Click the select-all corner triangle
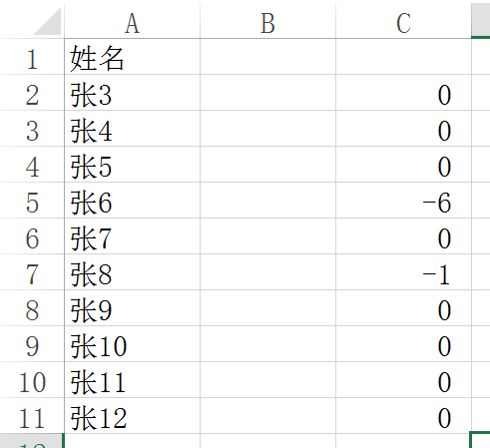Image resolution: width=490 pixels, height=448 pixels. [47, 22]
